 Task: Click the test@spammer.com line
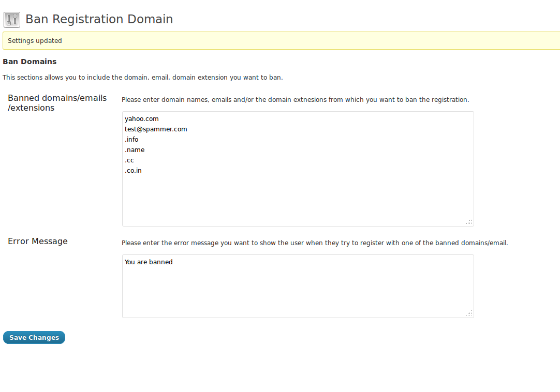156,129
